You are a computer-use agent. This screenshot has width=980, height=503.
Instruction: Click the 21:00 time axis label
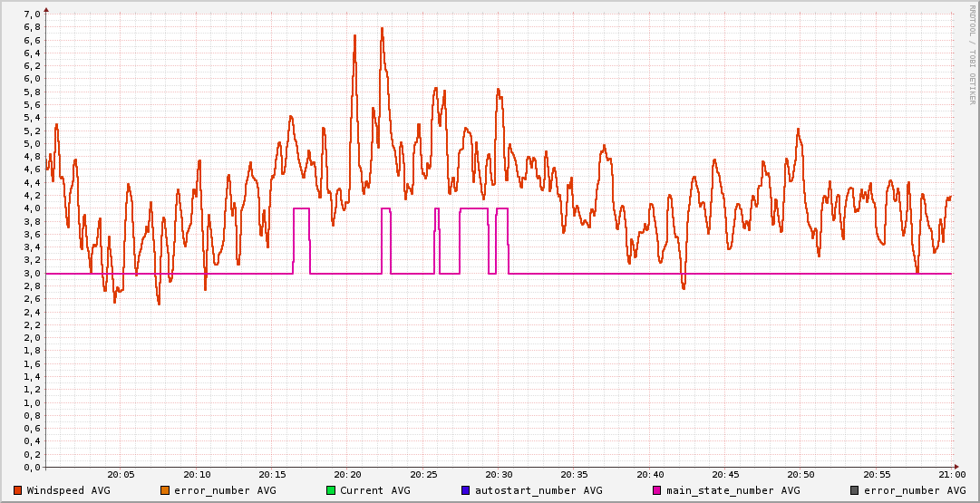(951, 475)
